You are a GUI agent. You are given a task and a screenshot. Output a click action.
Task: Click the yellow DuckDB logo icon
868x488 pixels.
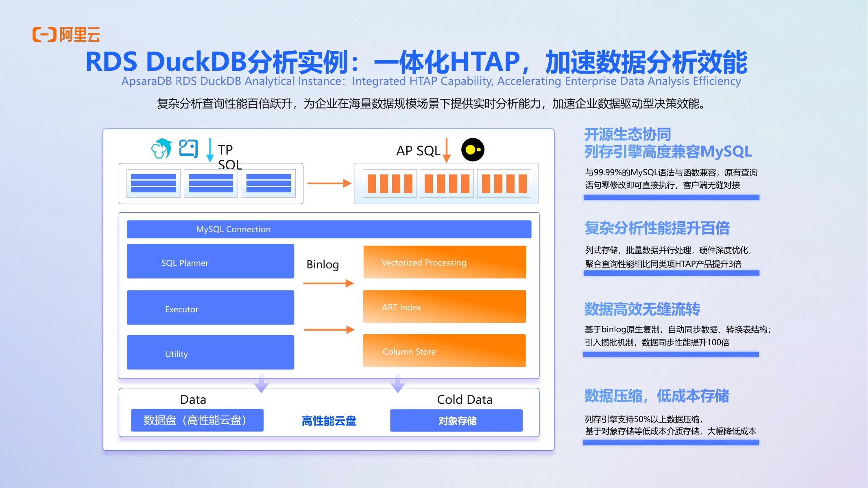pyautogui.click(x=473, y=150)
